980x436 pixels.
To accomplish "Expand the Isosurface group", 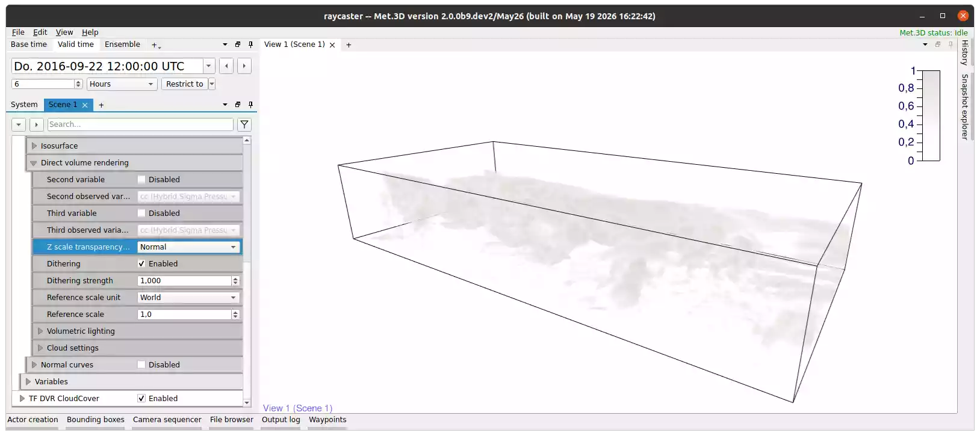I will (34, 146).
